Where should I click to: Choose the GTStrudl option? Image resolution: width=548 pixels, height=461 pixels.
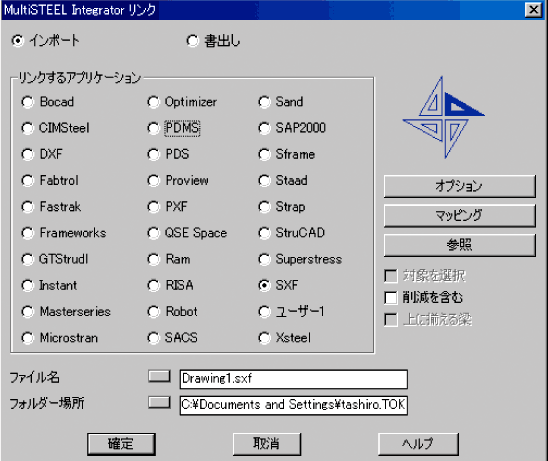coord(27,259)
